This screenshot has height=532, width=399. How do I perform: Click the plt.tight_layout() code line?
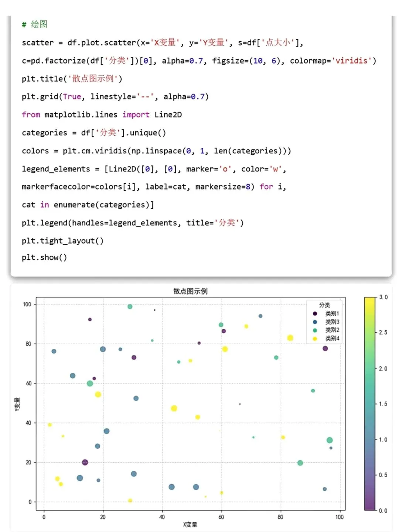(x=62, y=241)
